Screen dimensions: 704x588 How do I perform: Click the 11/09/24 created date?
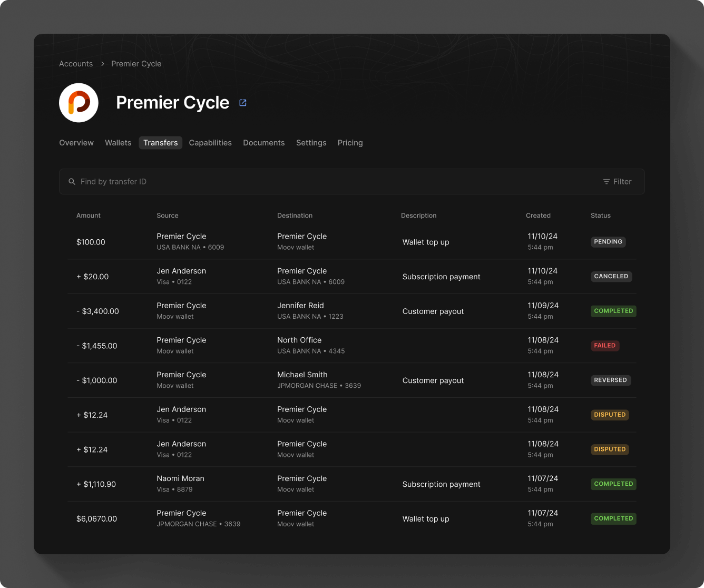[543, 306]
